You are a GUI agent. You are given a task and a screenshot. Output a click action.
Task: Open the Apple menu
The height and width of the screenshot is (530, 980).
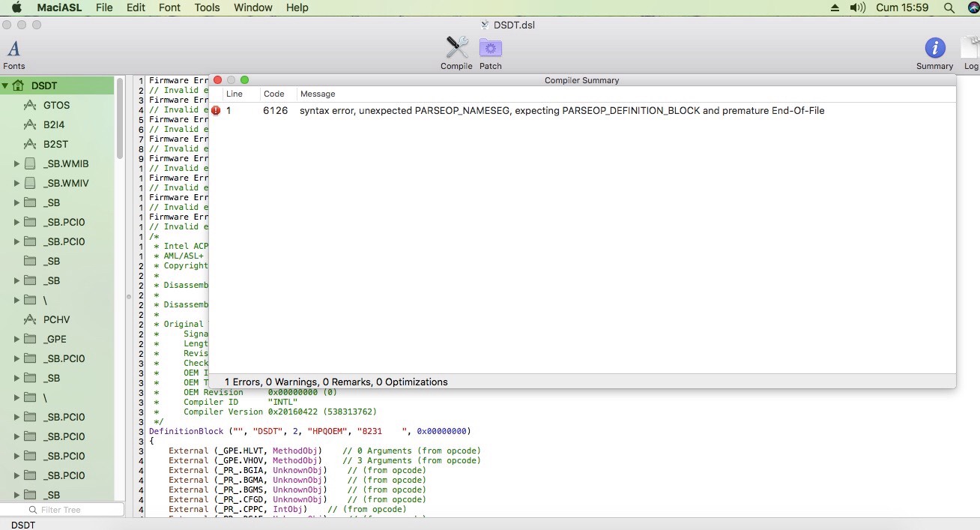tap(16, 7)
